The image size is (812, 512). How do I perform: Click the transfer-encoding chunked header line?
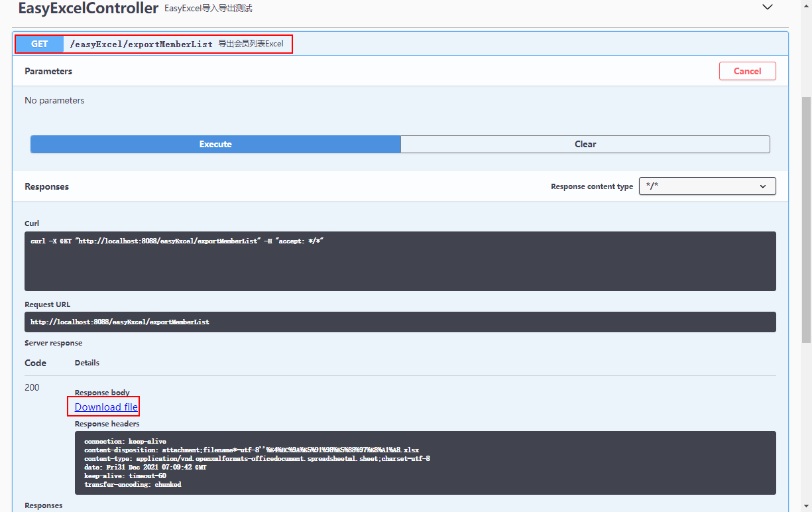[133, 484]
